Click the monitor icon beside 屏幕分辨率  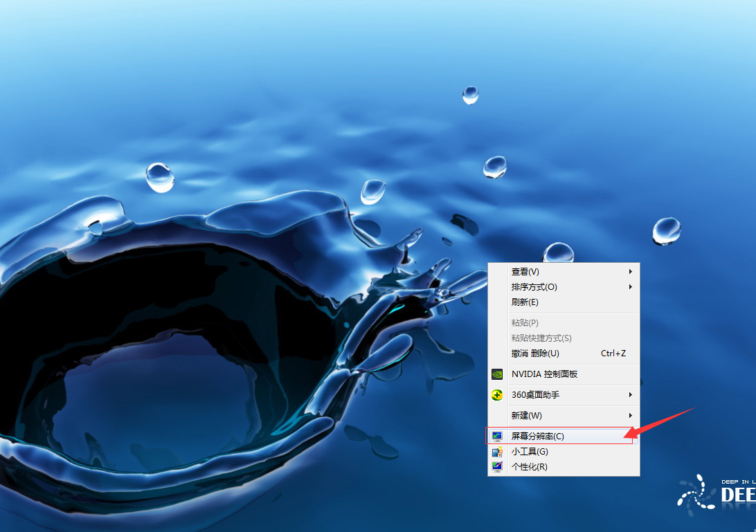[x=496, y=437]
